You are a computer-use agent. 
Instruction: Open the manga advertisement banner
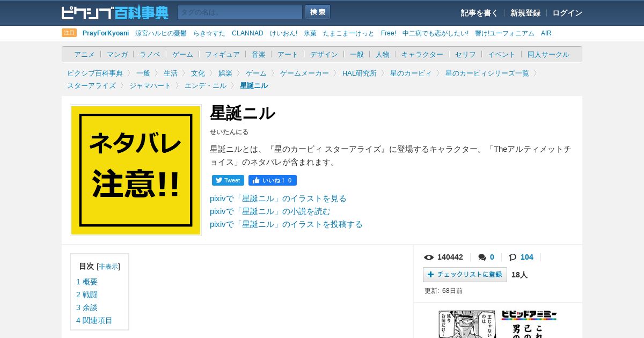497,324
